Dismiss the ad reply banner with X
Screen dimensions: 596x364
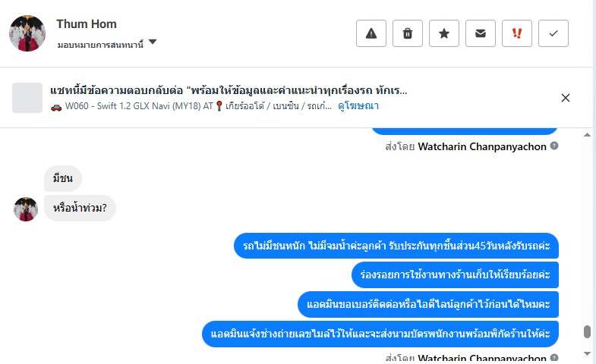pyautogui.click(x=566, y=98)
